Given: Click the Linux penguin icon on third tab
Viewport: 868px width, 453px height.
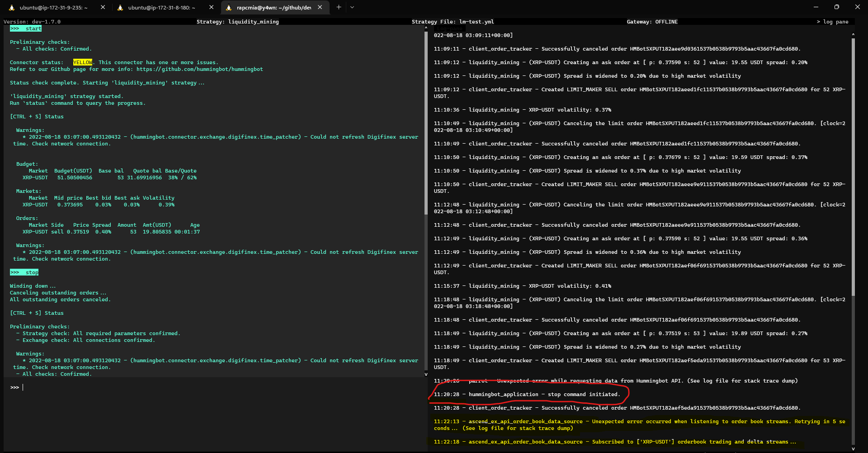Looking at the screenshot, I should click(229, 8).
